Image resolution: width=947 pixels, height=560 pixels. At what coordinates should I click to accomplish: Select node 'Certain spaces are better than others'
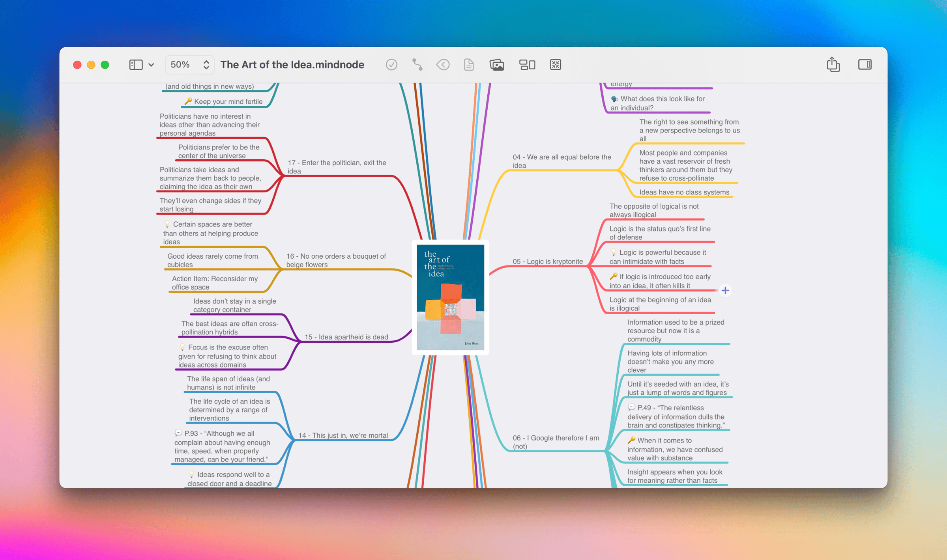pos(210,233)
